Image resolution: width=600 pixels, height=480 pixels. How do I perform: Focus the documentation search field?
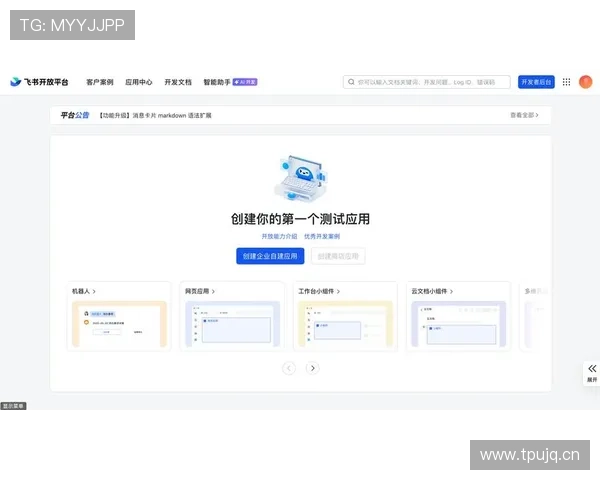coord(427,82)
